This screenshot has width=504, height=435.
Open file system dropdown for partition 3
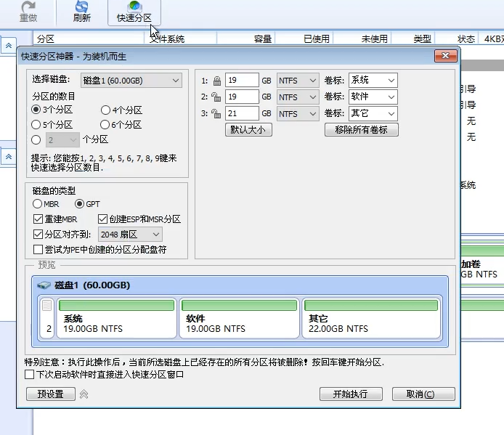pyautogui.click(x=298, y=114)
